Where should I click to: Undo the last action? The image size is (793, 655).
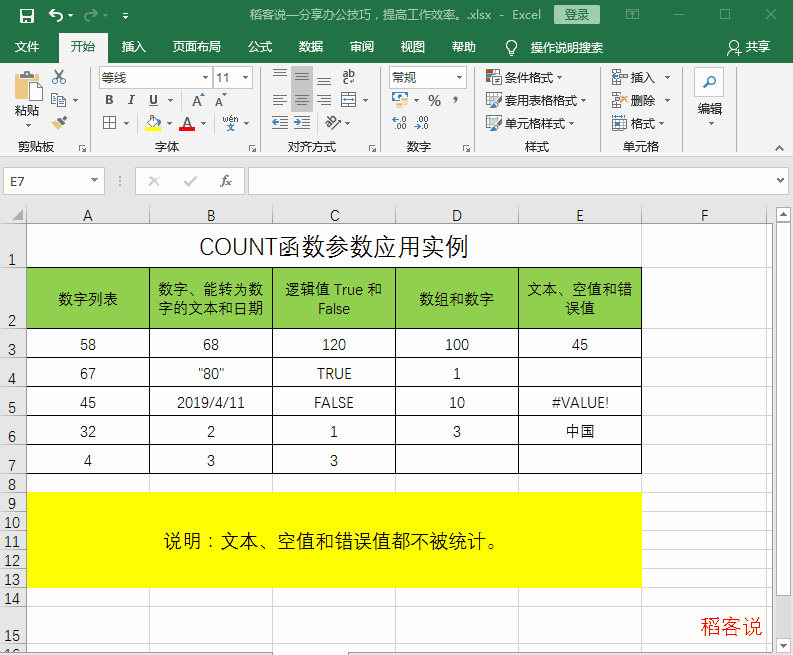56,16
